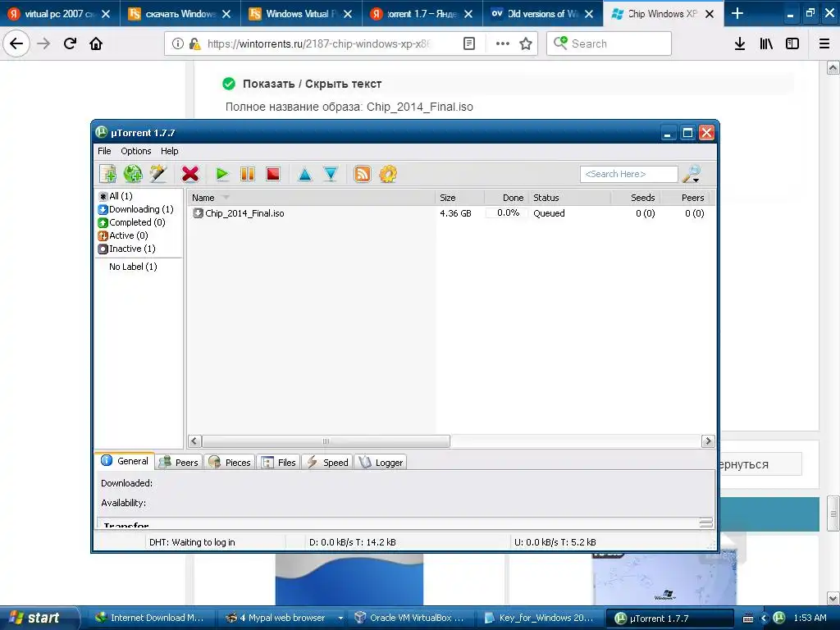Click the browser Search box
840x630 pixels.
tap(609, 43)
